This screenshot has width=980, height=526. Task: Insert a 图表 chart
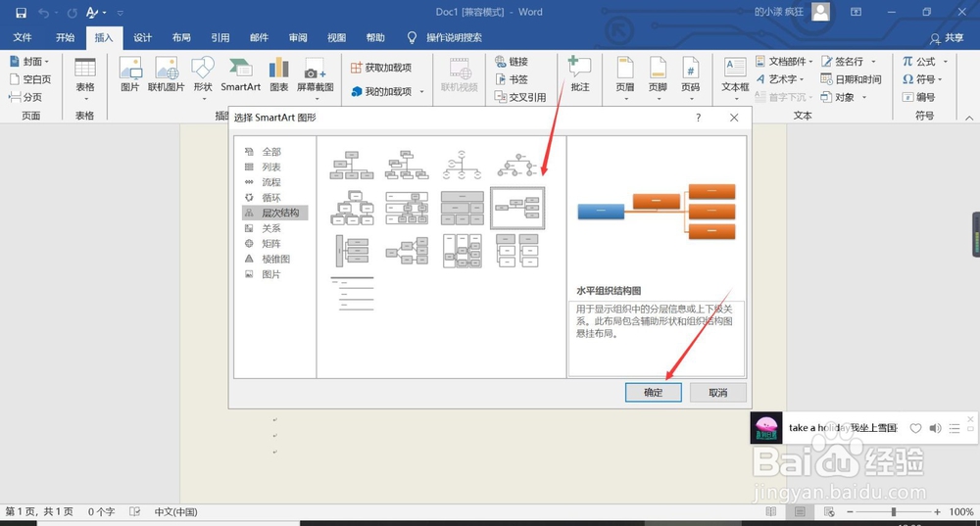click(x=278, y=73)
